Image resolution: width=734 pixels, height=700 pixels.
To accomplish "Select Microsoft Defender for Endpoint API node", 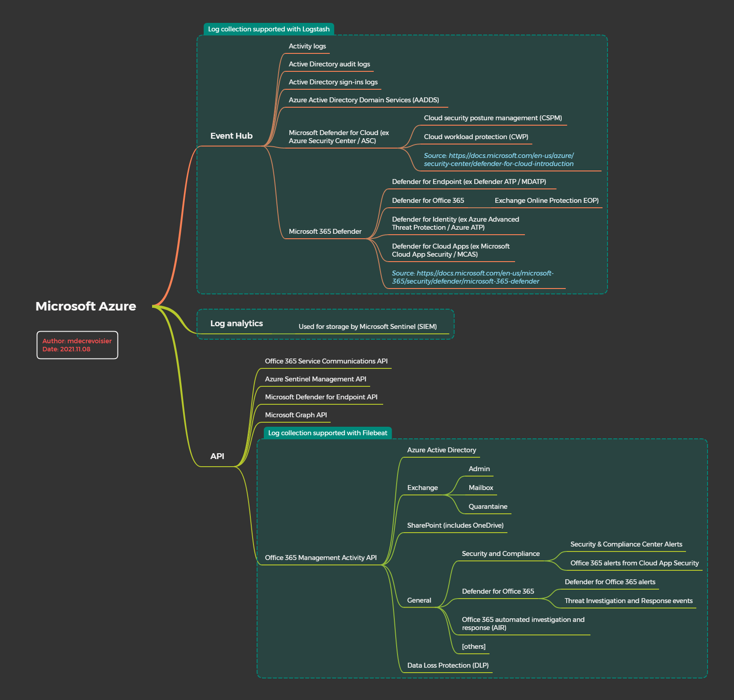I will click(321, 397).
